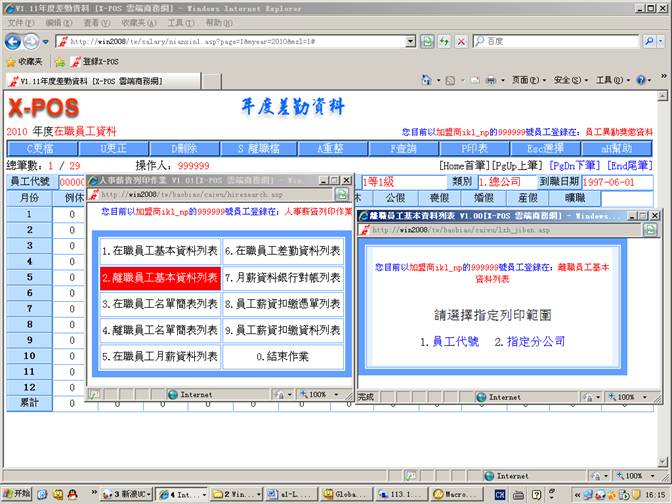Select 2.指定分公司 print range link
672x504 pixels.
pos(529,341)
